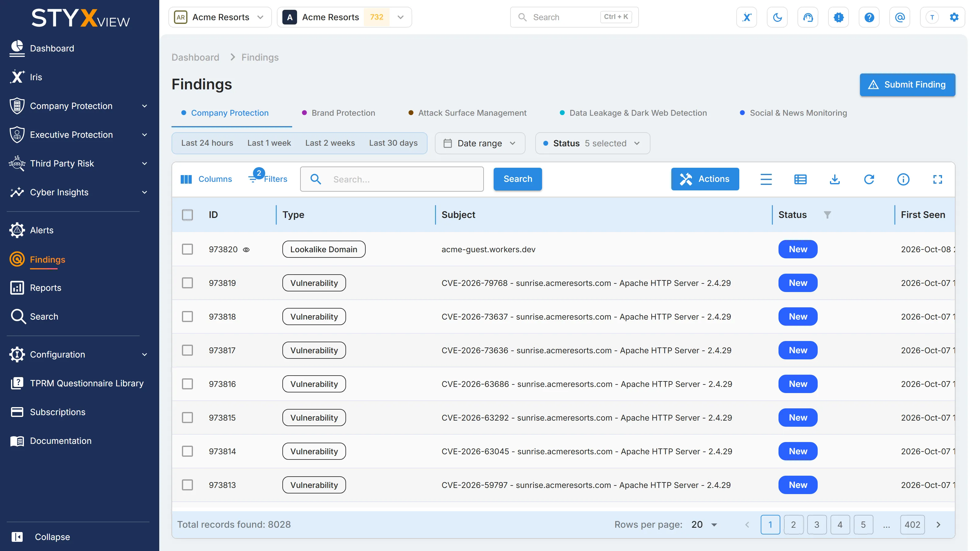Image resolution: width=980 pixels, height=551 pixels.
Task: Open the Date range dropdown
Action: point(480,143)
